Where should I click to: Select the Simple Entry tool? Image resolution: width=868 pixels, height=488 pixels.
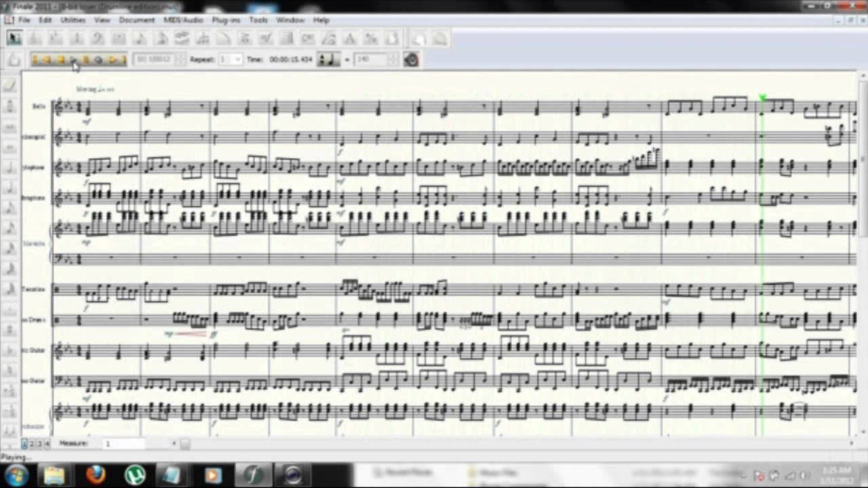(140, 39)
